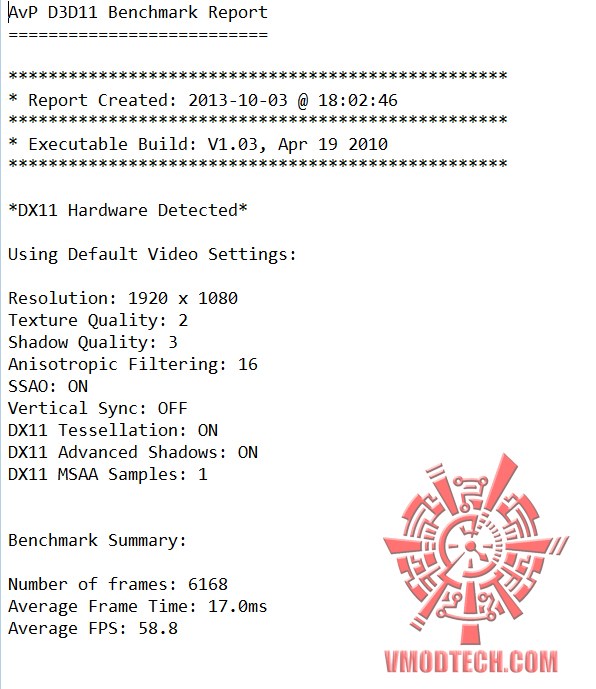Click the Number of frames 6168 line
Viewport: 596px width, 689px height.
[x=118, y=584]
